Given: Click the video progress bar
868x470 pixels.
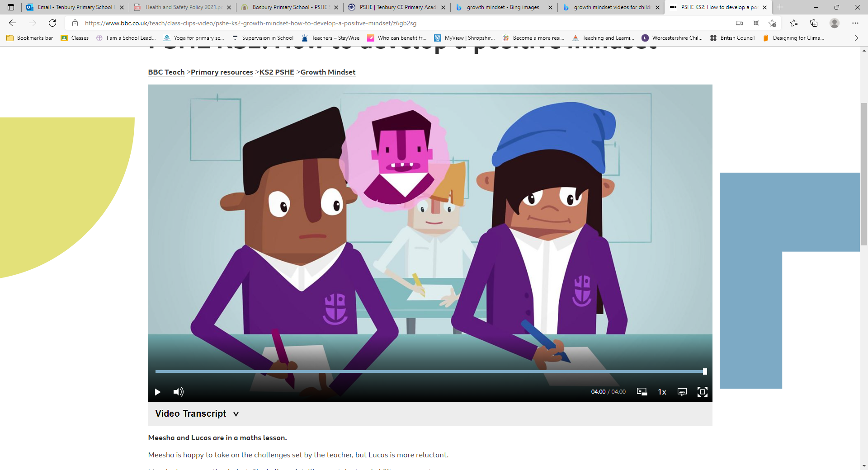Looking at the screenshot, I should pos(429,371).
